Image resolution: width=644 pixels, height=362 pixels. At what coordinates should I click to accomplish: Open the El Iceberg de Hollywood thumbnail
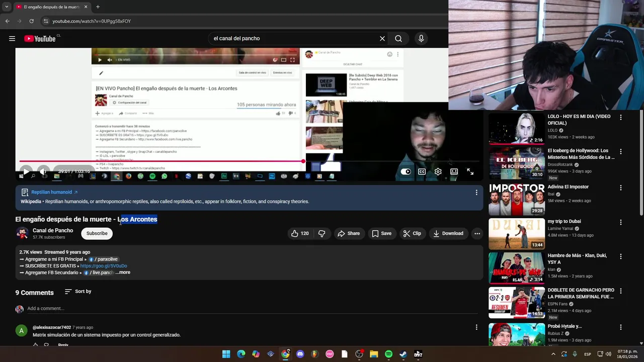tap(517, 163)
